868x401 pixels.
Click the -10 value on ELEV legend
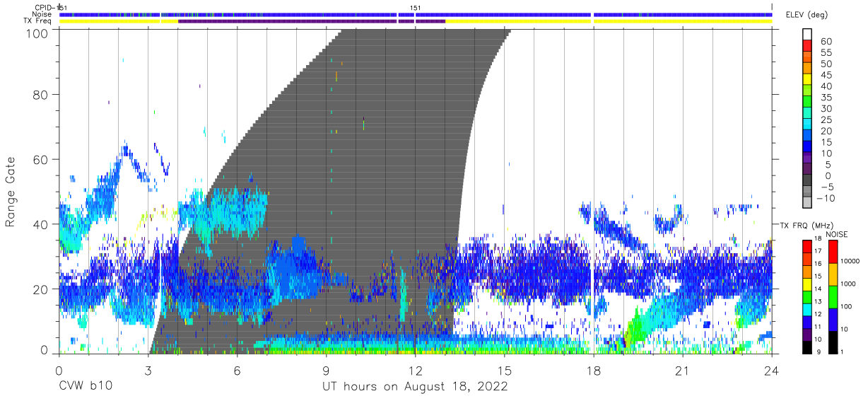pos(826,198)
